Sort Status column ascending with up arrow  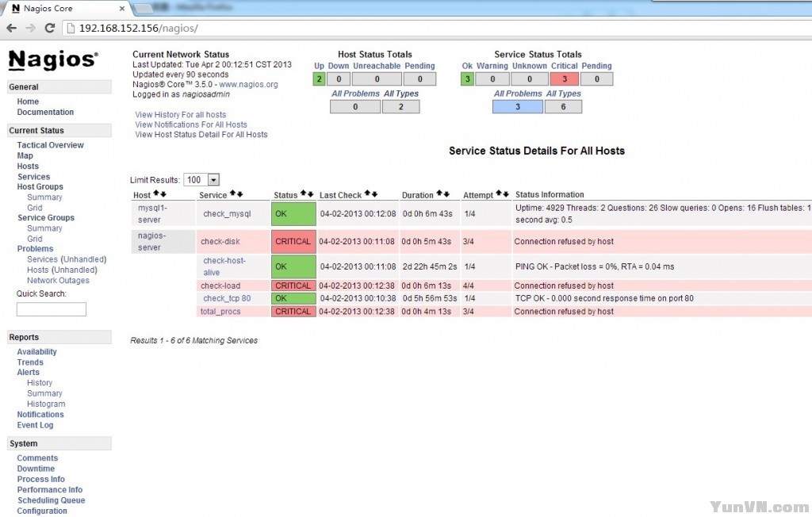[x=304, y=193]
